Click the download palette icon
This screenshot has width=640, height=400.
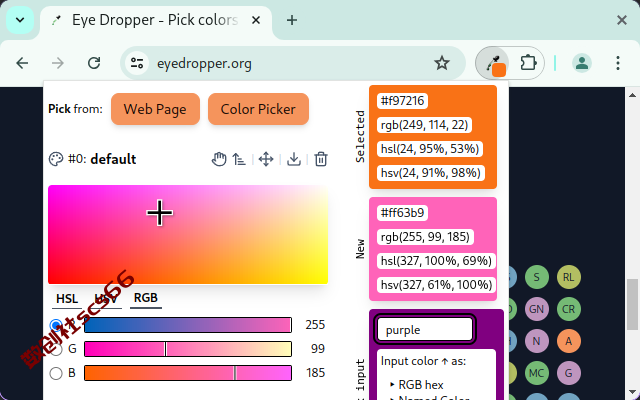point(293,159)
